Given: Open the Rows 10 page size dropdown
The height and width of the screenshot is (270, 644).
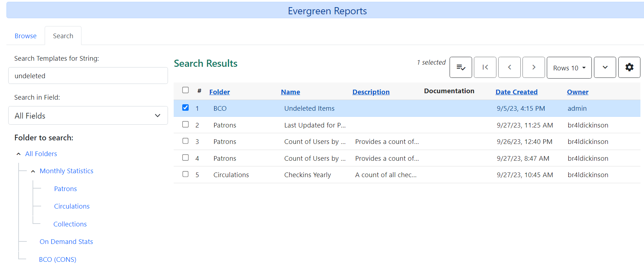Looking at the screenshot, I should 569,67.
